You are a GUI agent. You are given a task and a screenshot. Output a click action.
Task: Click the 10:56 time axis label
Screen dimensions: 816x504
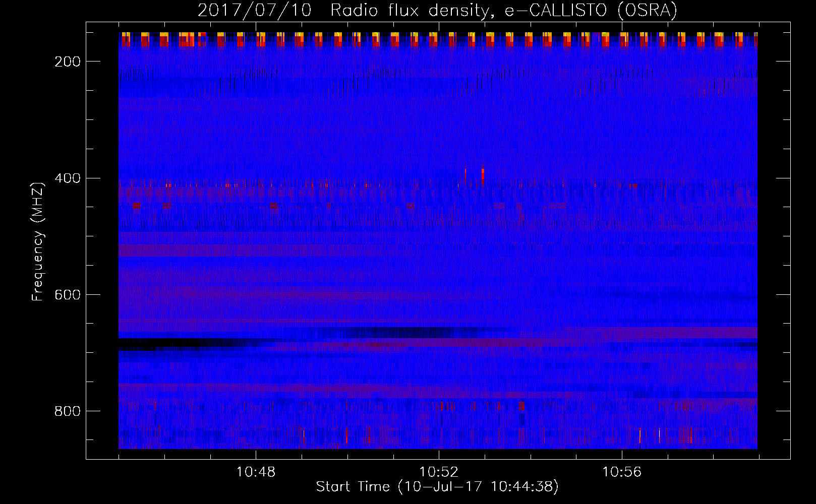click(622, 472)
